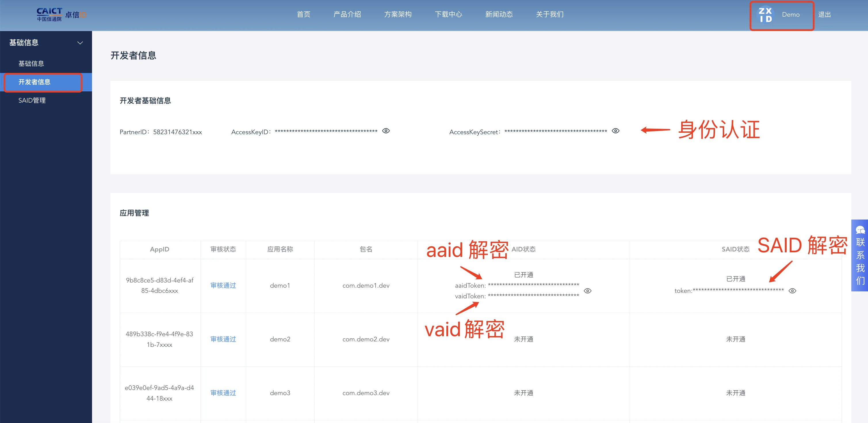Viewport: 868px width, 423px height.
Task: Open 产品介绍 in top navigation
Action: click(x=347, y=14)
